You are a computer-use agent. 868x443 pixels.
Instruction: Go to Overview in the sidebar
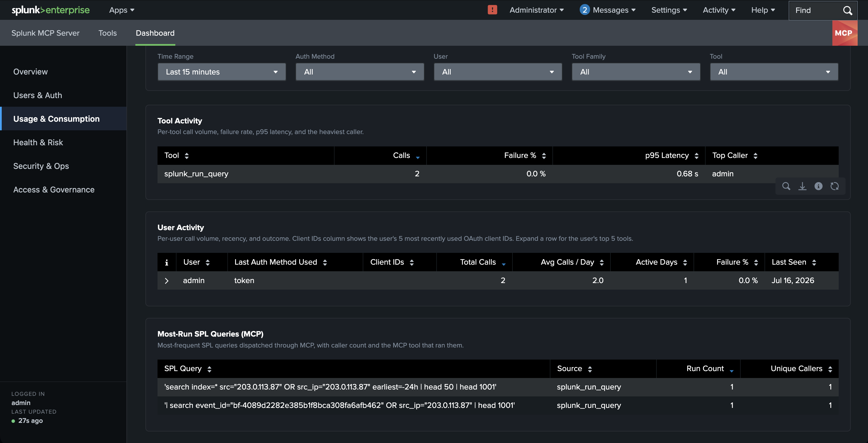63,71
